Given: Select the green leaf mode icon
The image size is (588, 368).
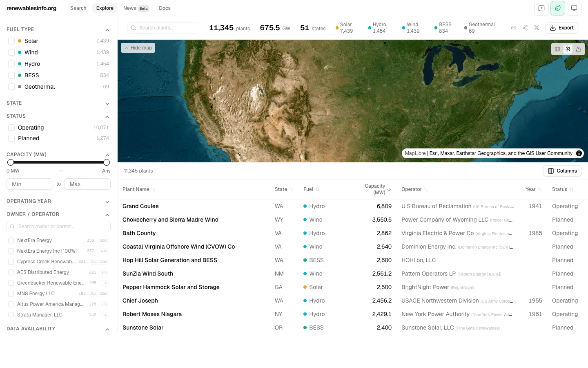Looking at the screenshot, I should pos(558,8).
